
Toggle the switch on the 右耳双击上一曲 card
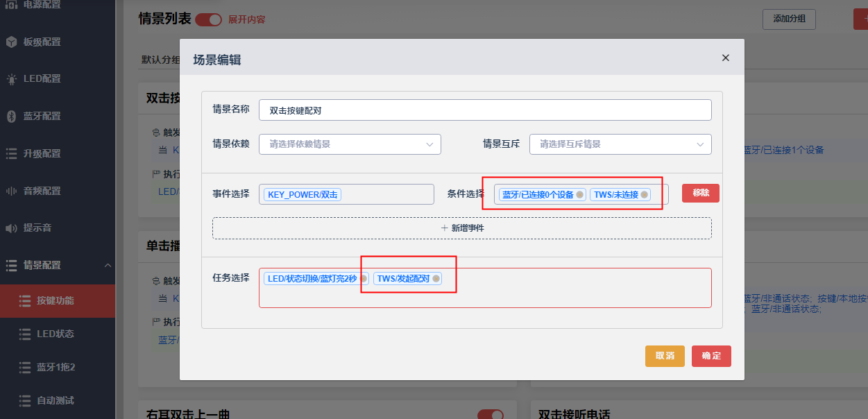click(491, 414)
